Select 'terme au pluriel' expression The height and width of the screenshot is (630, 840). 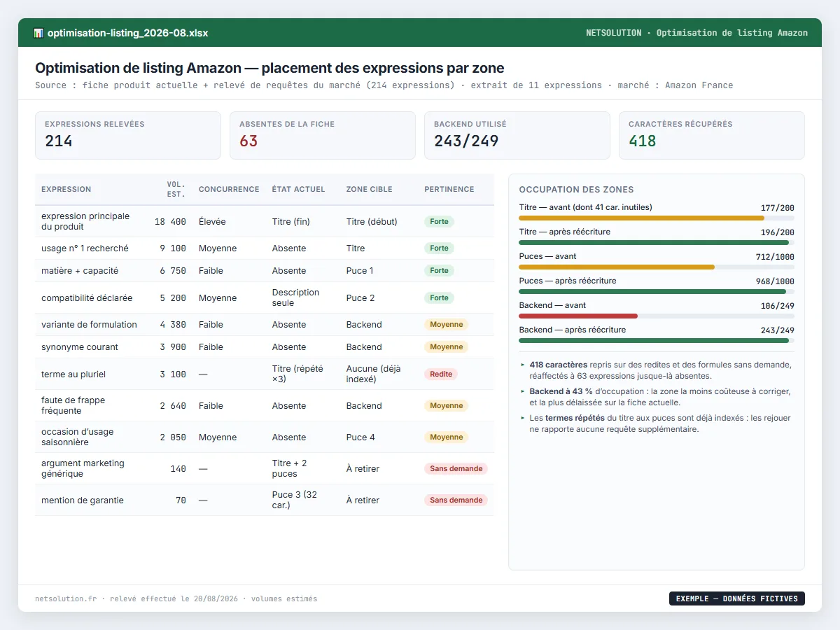(73, 374)
